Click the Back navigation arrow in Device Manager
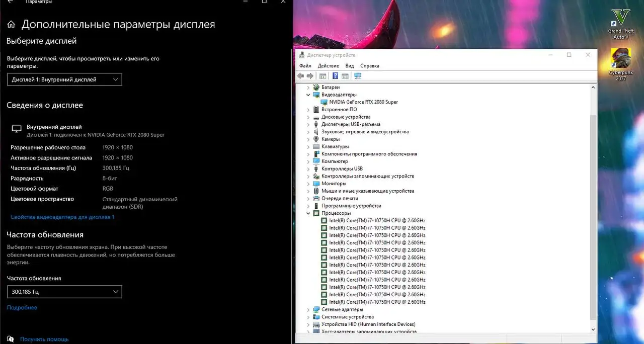 pyautogui.click(x=300, y=75)
